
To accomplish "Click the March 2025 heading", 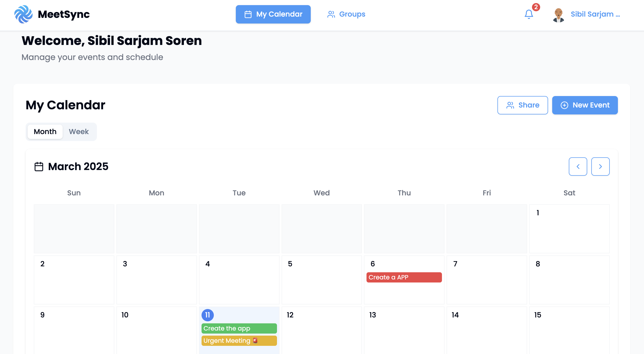I will pos(78,167).
